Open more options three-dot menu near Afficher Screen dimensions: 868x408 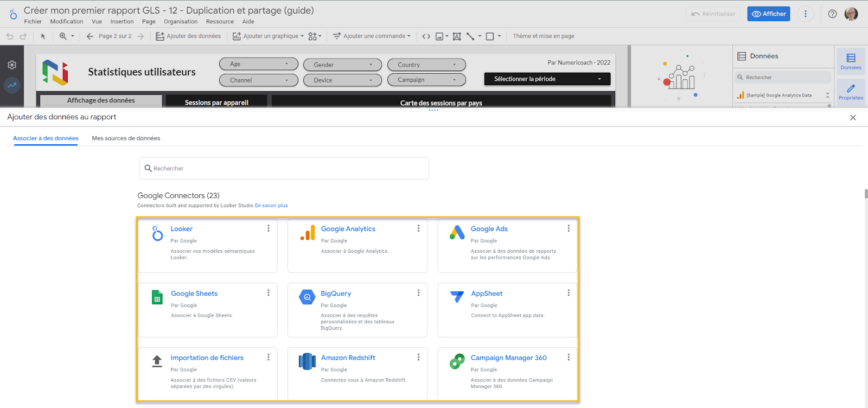coord(805,14)
